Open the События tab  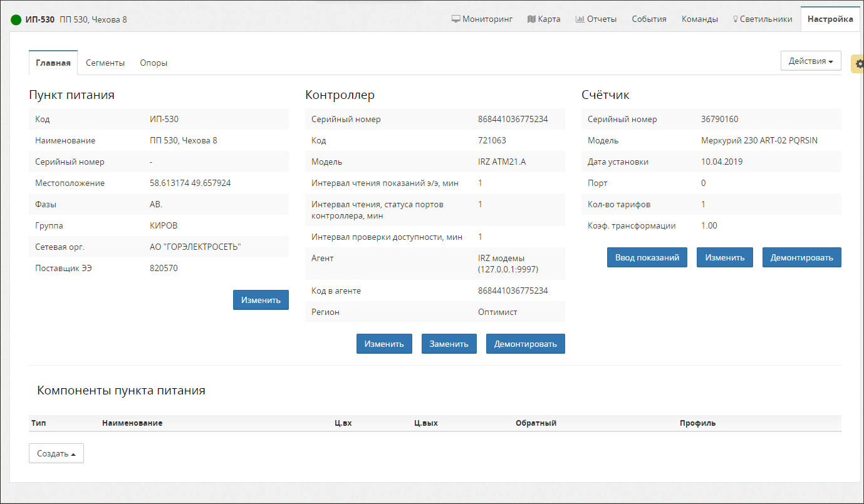click(648, 19)
